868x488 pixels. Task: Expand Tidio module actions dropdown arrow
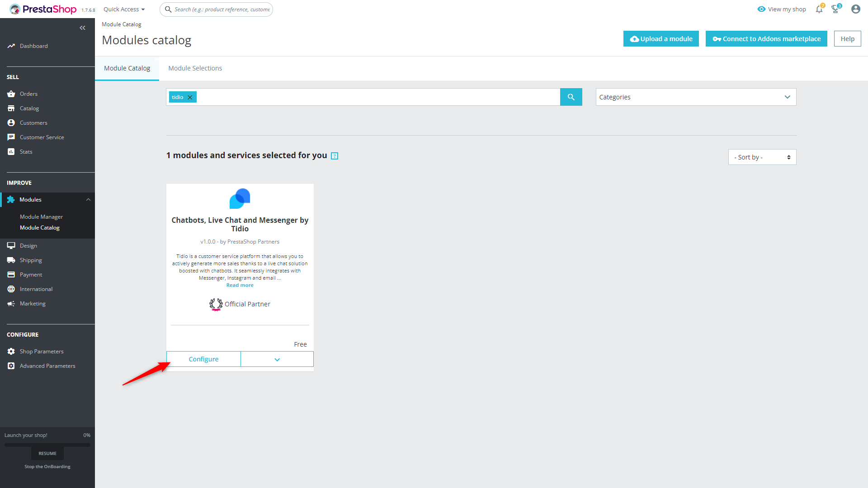tap(277, 359)
